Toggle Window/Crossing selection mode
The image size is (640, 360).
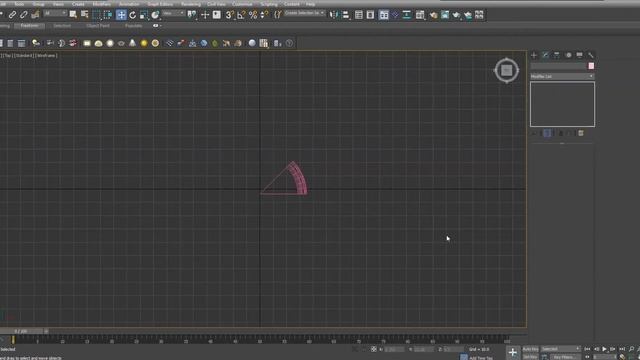click(108, 15)
